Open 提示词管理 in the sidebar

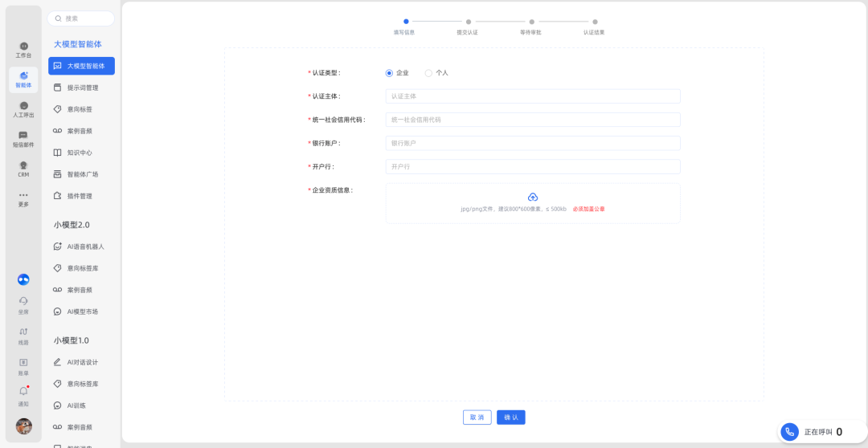pos(82,88)
